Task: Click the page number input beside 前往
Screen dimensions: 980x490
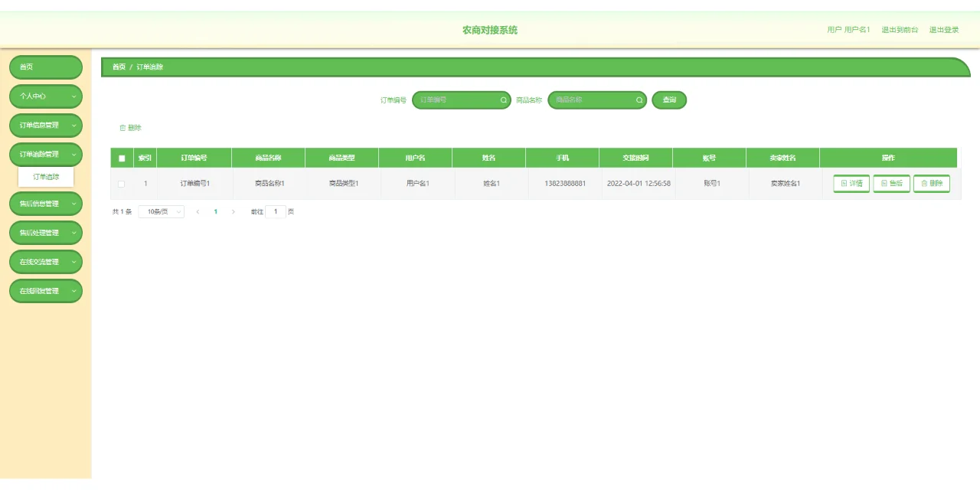Action: click(x=276, y=212)
